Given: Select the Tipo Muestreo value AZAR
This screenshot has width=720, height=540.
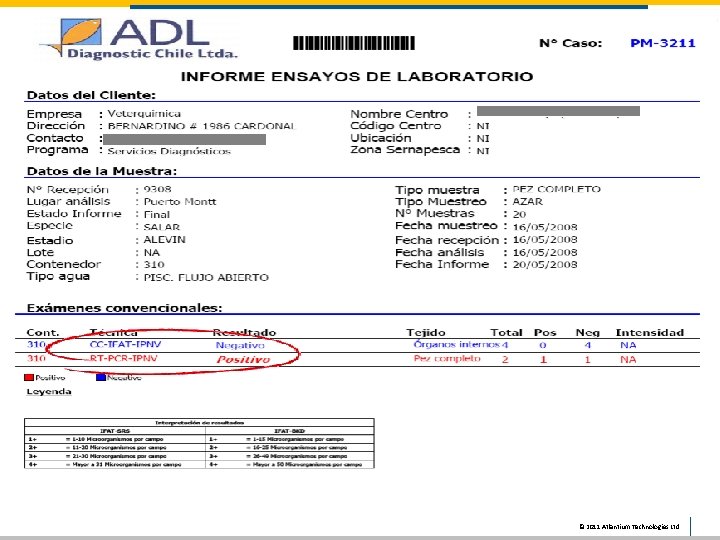Looking at the screenshot, I should 528,202.
